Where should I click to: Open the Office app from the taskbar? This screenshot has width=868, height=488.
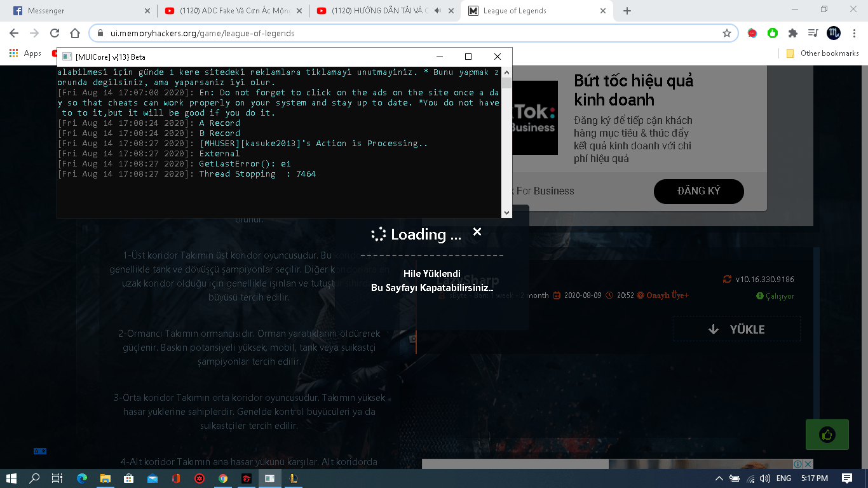176,478
